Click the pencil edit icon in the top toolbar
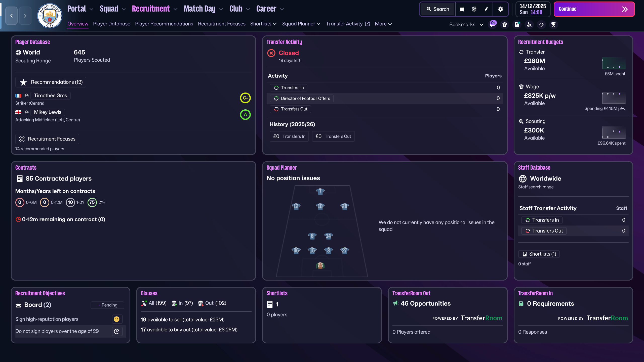This screenshot has width=644, height=362. tap(486, 9)
